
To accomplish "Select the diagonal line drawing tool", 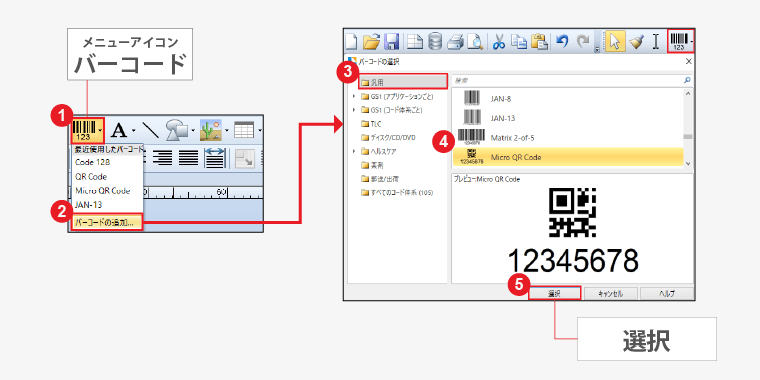I will (x=150, y=130).
